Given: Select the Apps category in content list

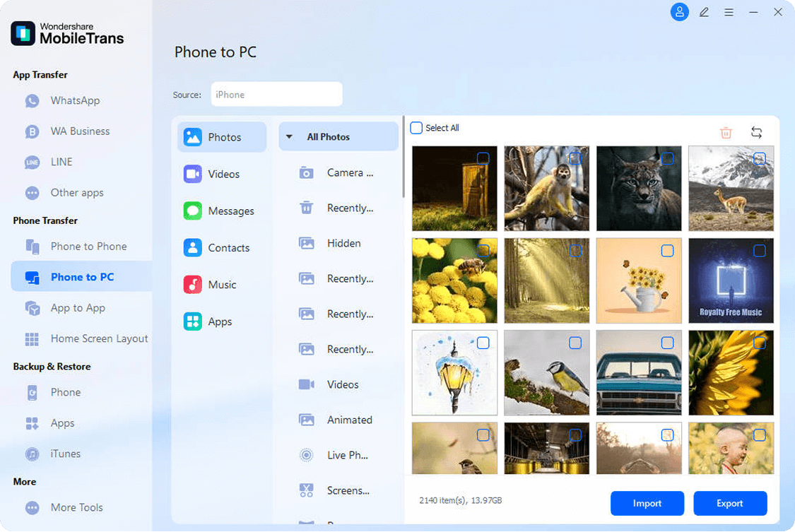Looking at the screenshot, I should click(220, 321).
